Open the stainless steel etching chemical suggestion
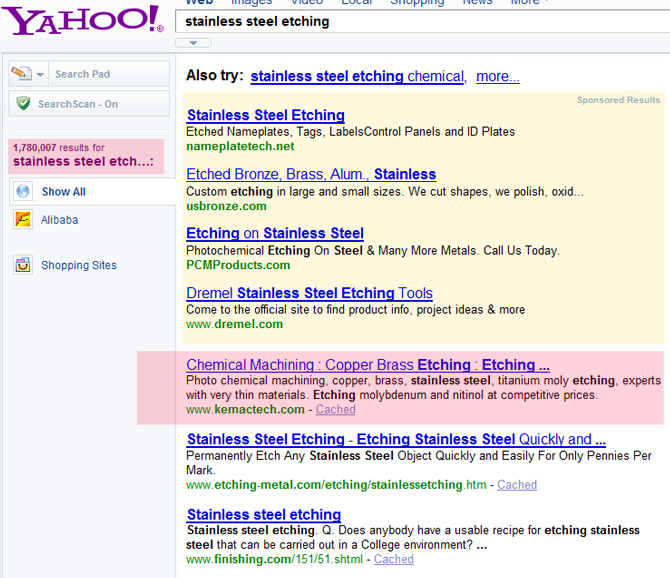 pyautogui.click(x=357, y=76)
